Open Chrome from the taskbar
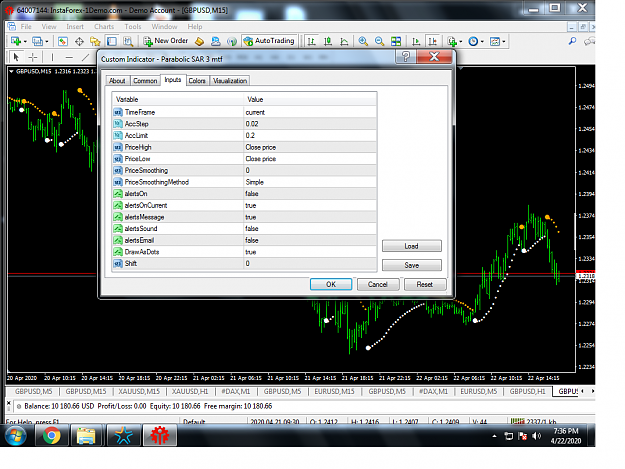This screenshot has height=469, width=625. point(52,436)
